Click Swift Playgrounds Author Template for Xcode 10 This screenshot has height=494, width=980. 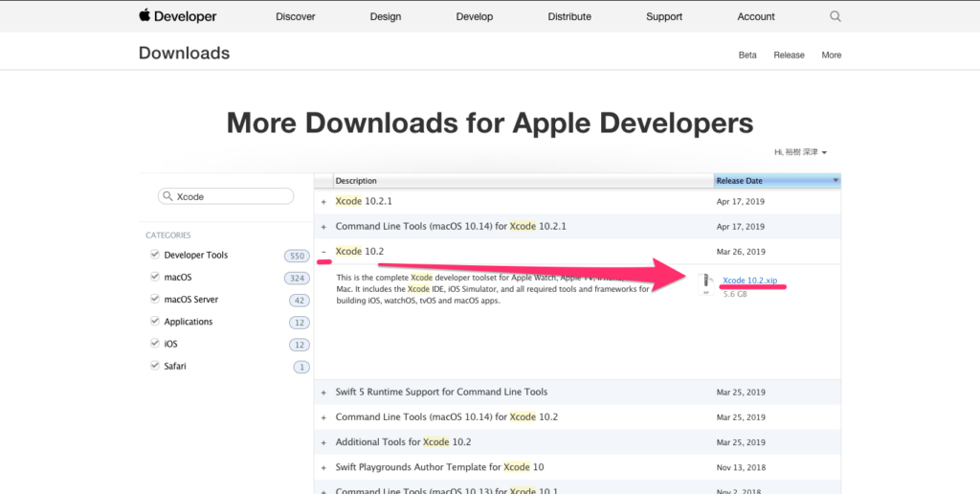click(x=440, y=467)
